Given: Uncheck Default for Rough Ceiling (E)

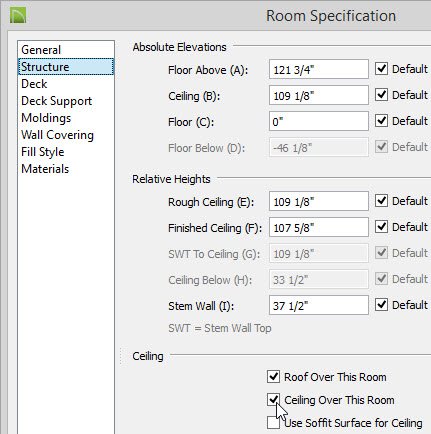Looking at the screenshot, I should coord(381,201).
